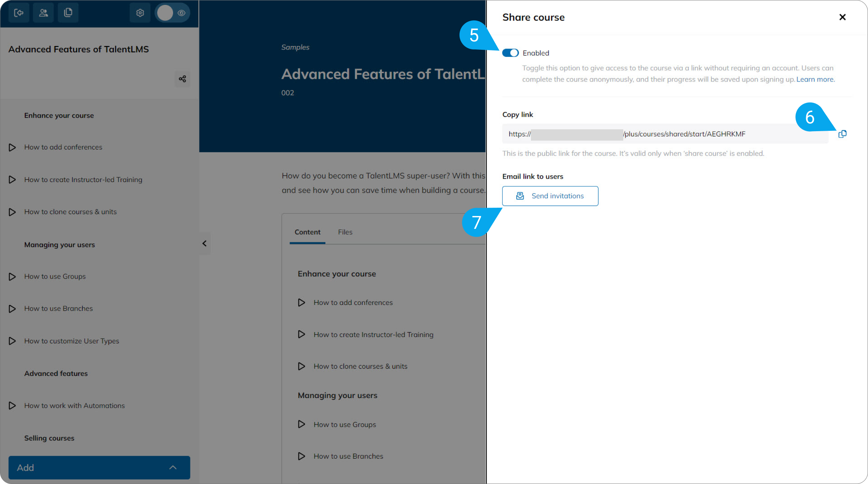Switch to the Files tab

tap(345, 232)
